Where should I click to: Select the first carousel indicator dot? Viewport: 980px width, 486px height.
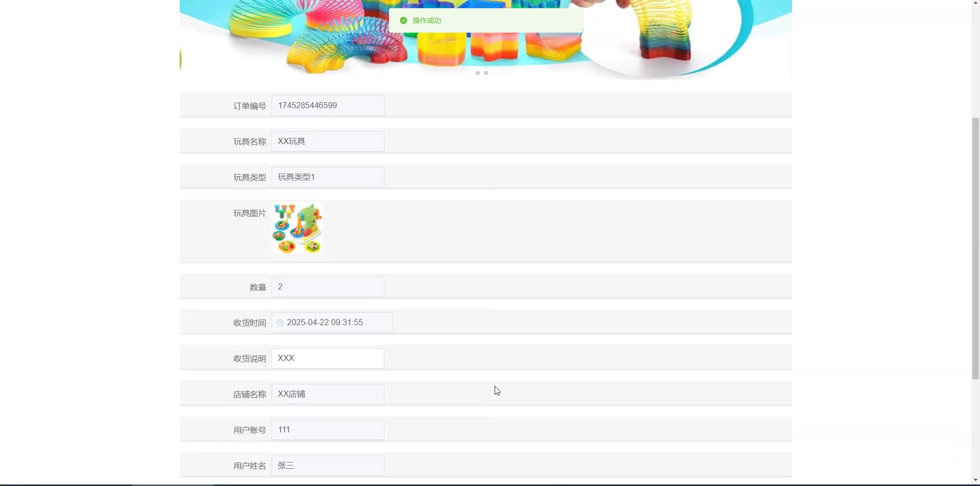[478, 73]
